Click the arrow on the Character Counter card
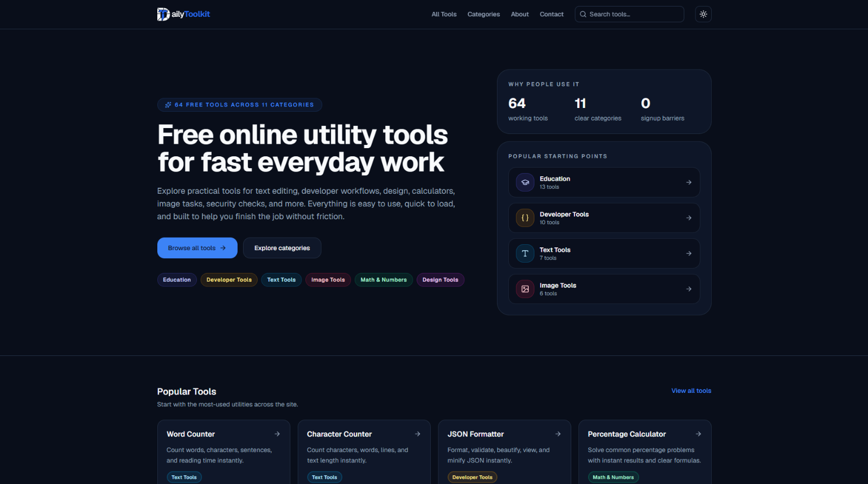Image resolution: width=868 pixels, height=484 pixels. click(x=418, y=434)
